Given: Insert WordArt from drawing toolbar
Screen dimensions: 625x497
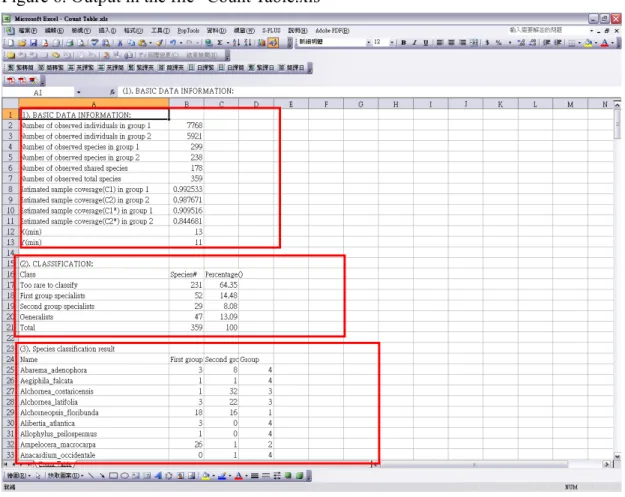Looking at the screenshot, I should click(158, 475).
